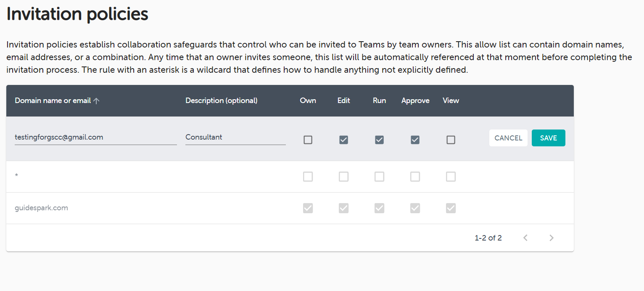This screenshot has width=644, height=291.
Task: Uncheck the Edit checkbox in the editing row
Action: 343,140
